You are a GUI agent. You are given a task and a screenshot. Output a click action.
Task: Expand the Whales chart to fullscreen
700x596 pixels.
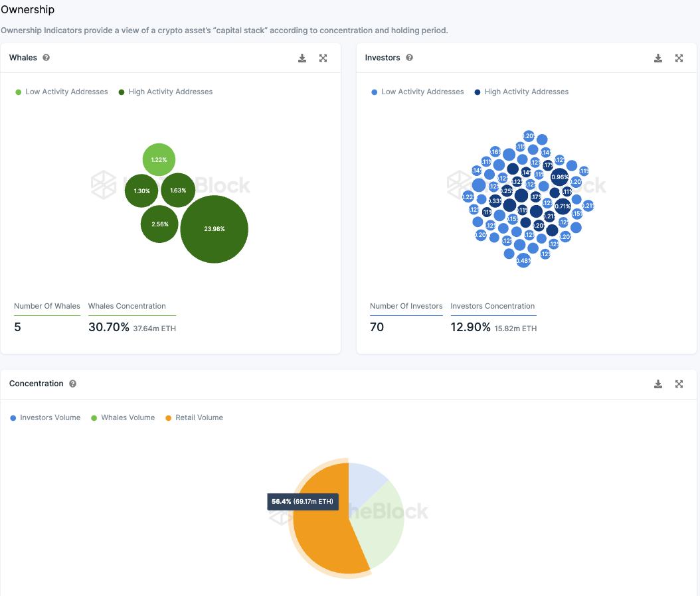tap(323, 58)
